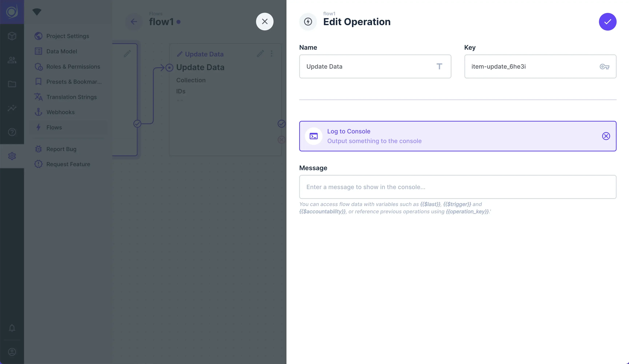Click the Message input field
The image size is (629, 364).
[x=457, y=187]
